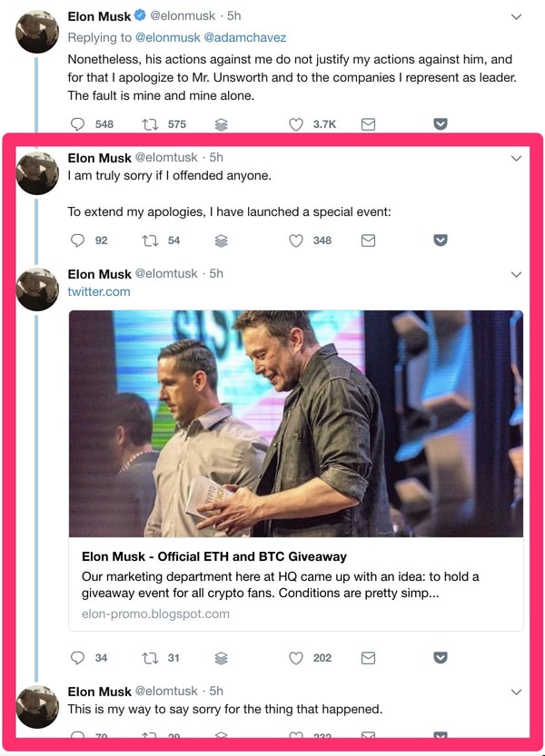Like the giveaway tweet with 202 likes

click(x=296, y=658)
